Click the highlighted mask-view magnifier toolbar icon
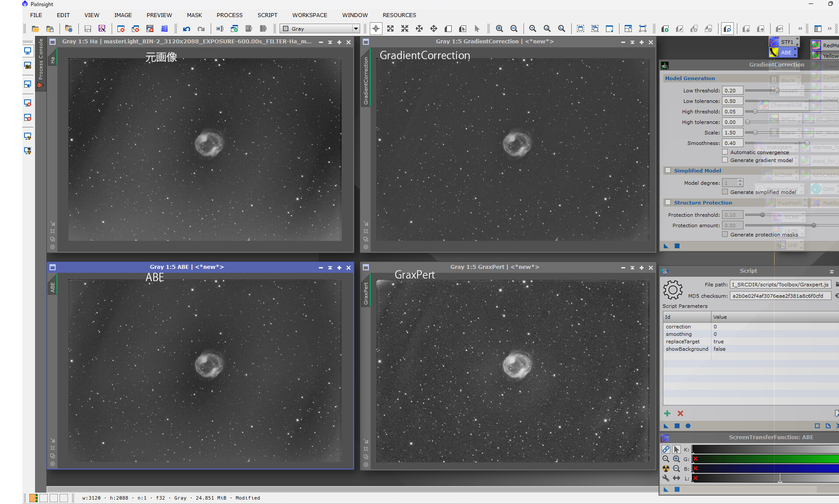 coord(727,29)
